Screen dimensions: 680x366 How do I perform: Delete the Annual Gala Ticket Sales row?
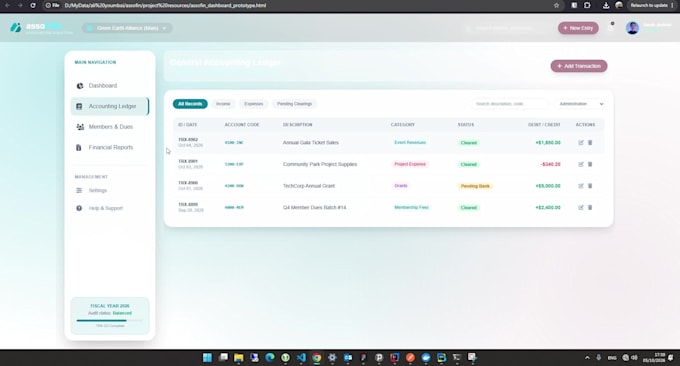pyautogui.click(x=590, y=143)
